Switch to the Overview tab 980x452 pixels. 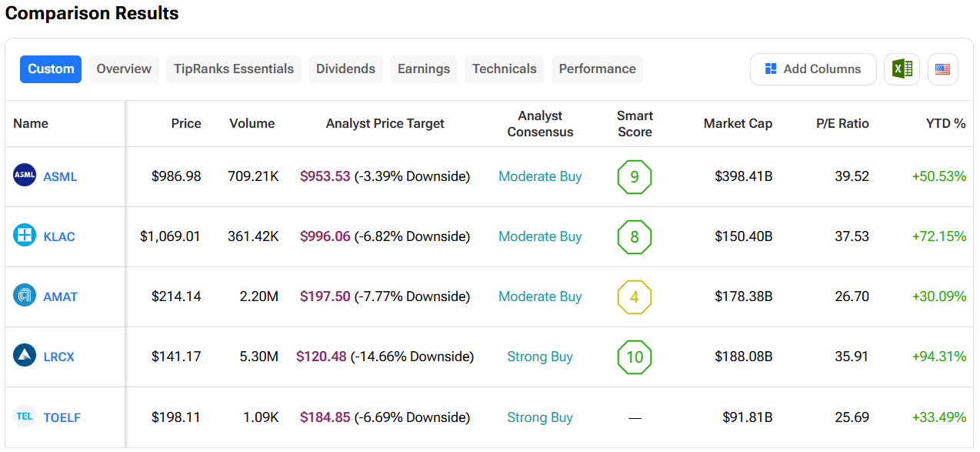(x=124, y=69)
